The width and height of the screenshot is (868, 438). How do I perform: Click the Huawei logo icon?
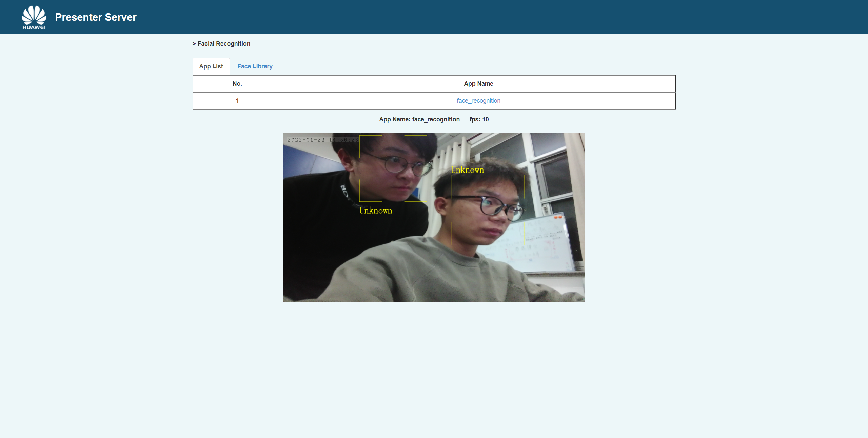(34, 17)
